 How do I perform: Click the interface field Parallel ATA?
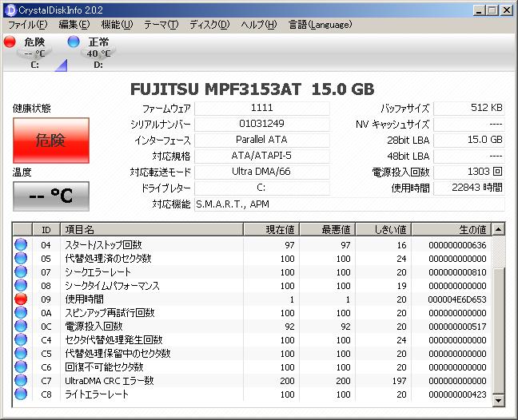click(x=262, y=140)
